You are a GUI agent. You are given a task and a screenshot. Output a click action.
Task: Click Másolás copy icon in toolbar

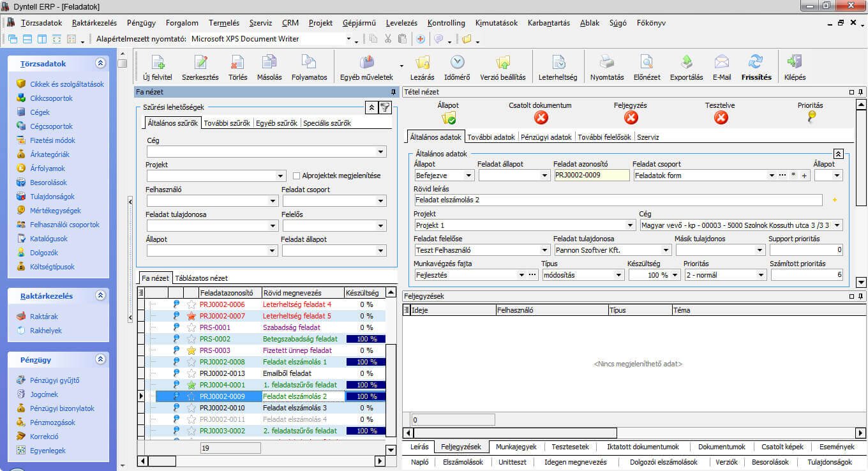click(269, 63)
